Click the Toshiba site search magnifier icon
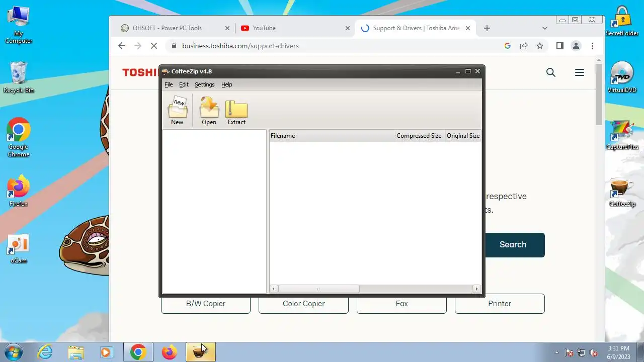 (x=551, y=72)
